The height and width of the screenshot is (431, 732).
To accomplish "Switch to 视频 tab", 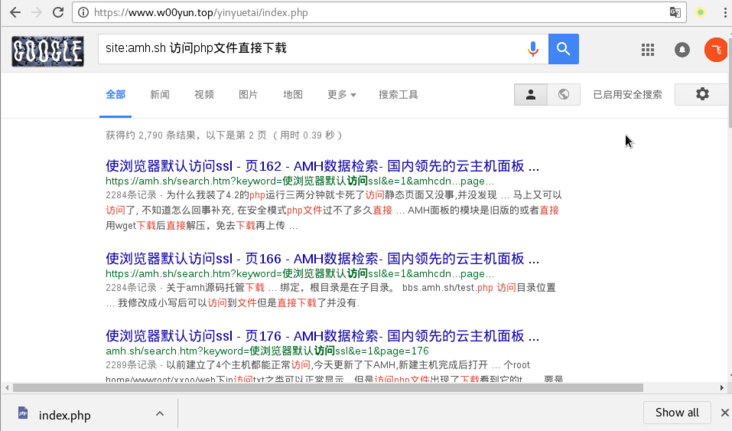I will 204,95.
